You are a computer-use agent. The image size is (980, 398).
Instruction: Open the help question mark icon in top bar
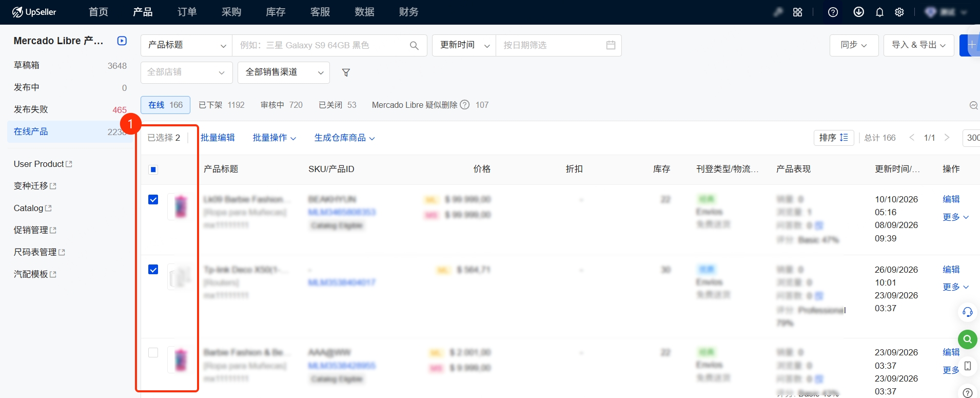833,12
